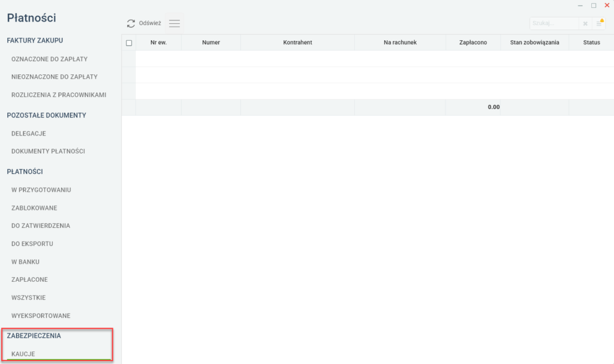Open the hamburger menu next to Odśwież
The width and height of the screenshot is (614, 364).
pos(174,23)
